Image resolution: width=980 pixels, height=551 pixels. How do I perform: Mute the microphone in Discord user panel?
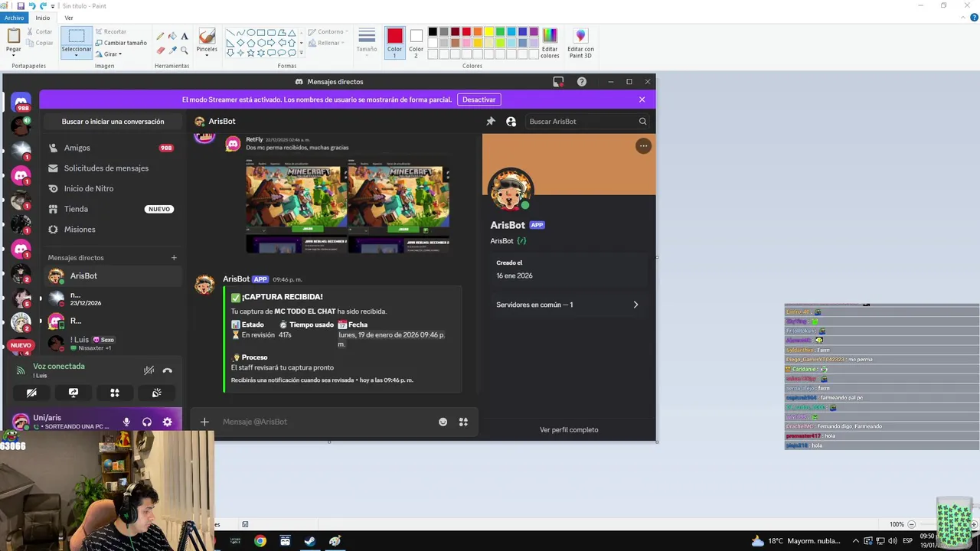(126, 422)
